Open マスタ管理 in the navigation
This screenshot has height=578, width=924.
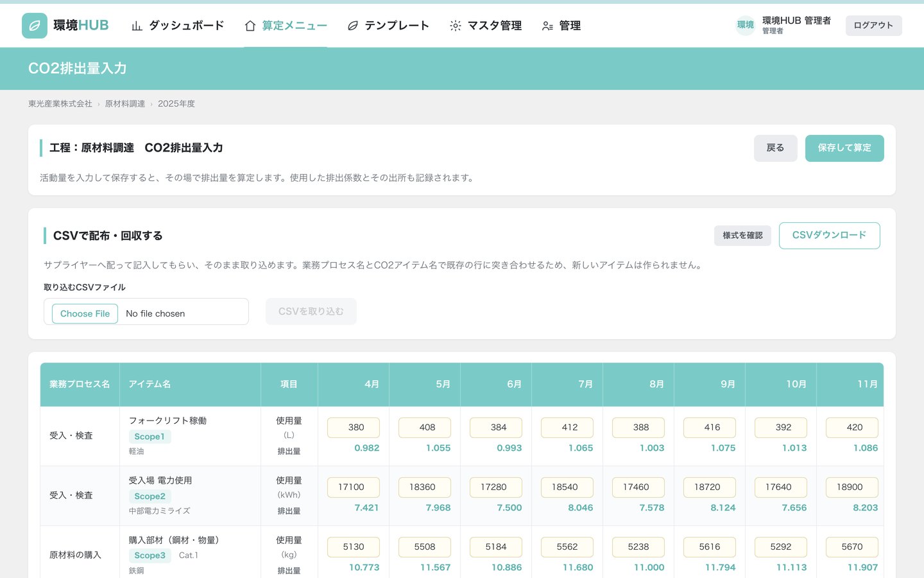(486, 26)
